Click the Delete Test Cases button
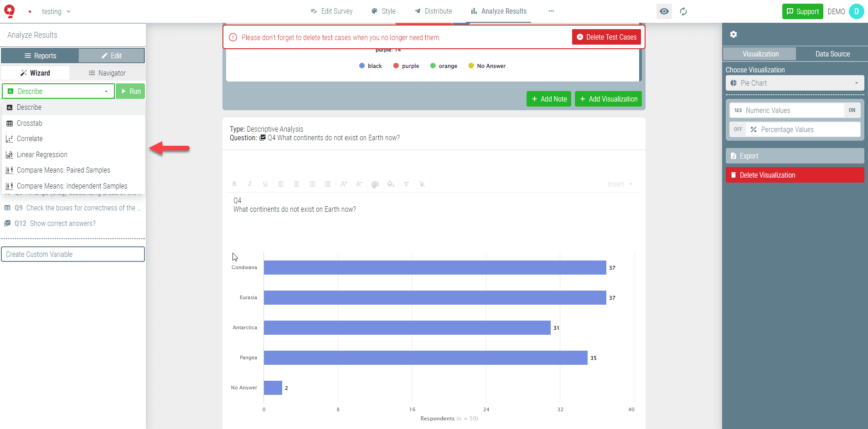Viewport: 868px width, 429px height. pyautogui.click(x=606, y=37)
